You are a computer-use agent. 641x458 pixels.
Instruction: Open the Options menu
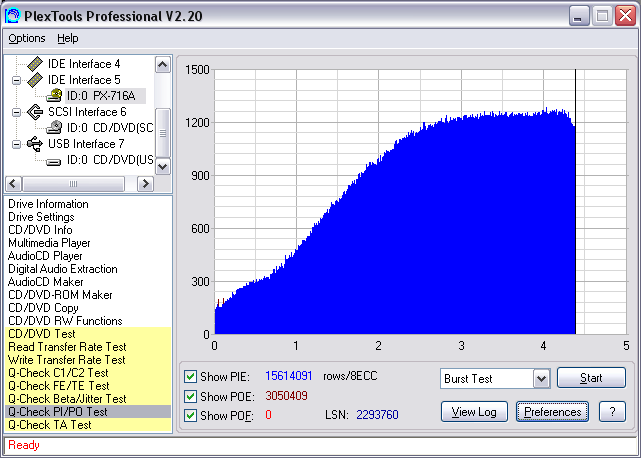pos(27,38)
